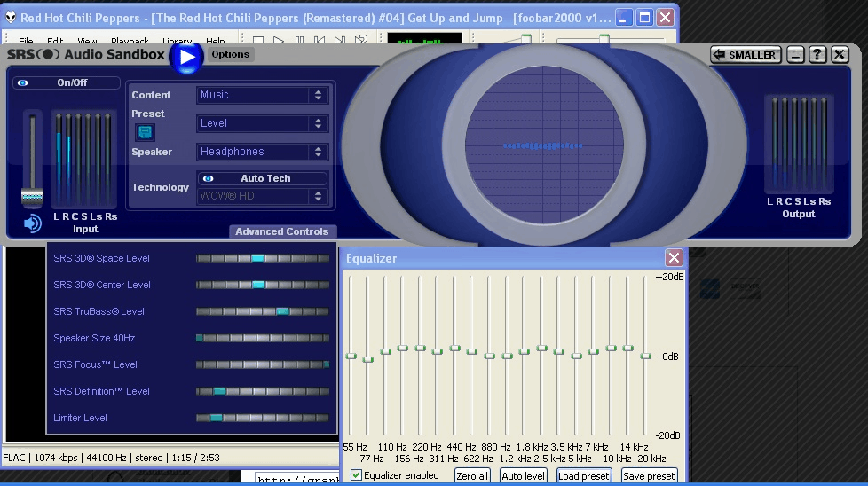The width and height of the screenshot is (868, 486).
Task: Click the 14 kHz equalizer band handle
Action: click(627, 349)
